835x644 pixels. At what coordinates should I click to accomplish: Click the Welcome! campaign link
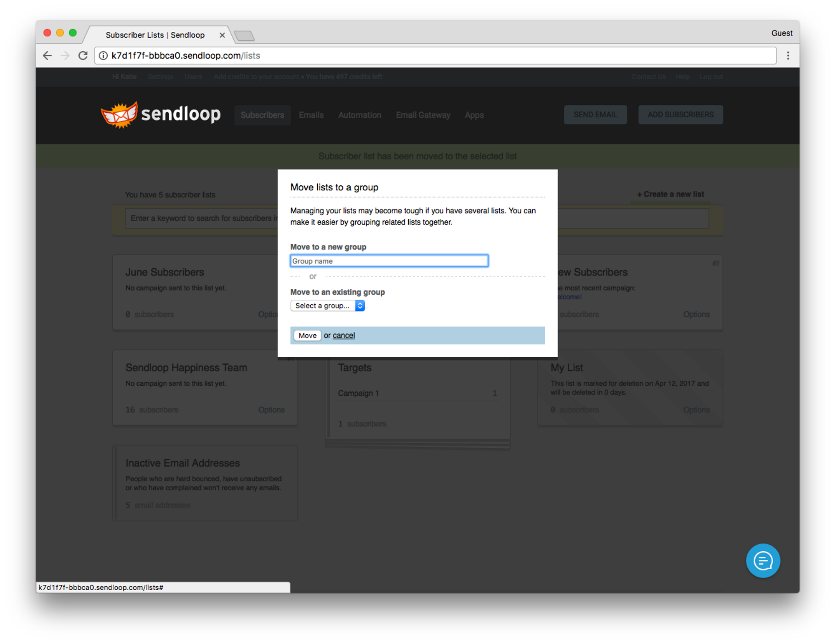570,297
